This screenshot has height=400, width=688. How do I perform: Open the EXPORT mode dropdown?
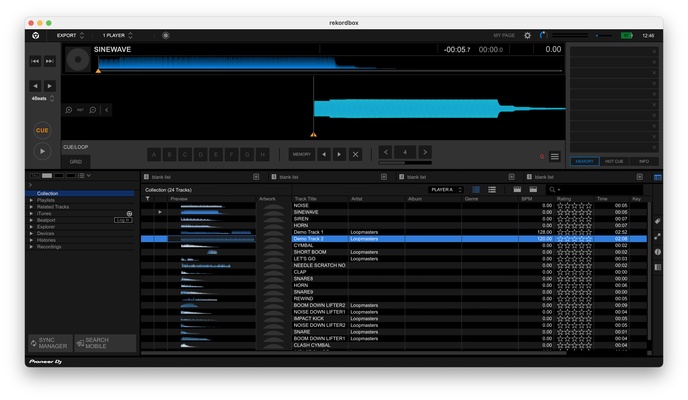pyautogui.click(x=70, y=36)
